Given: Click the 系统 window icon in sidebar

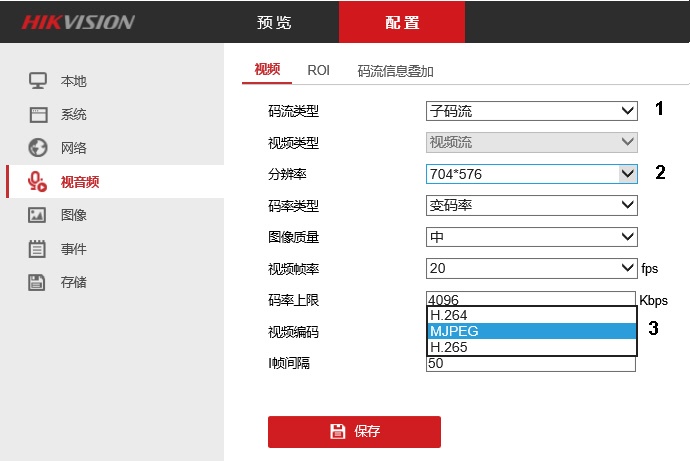Looking at the screenshot, I should 38,114.
